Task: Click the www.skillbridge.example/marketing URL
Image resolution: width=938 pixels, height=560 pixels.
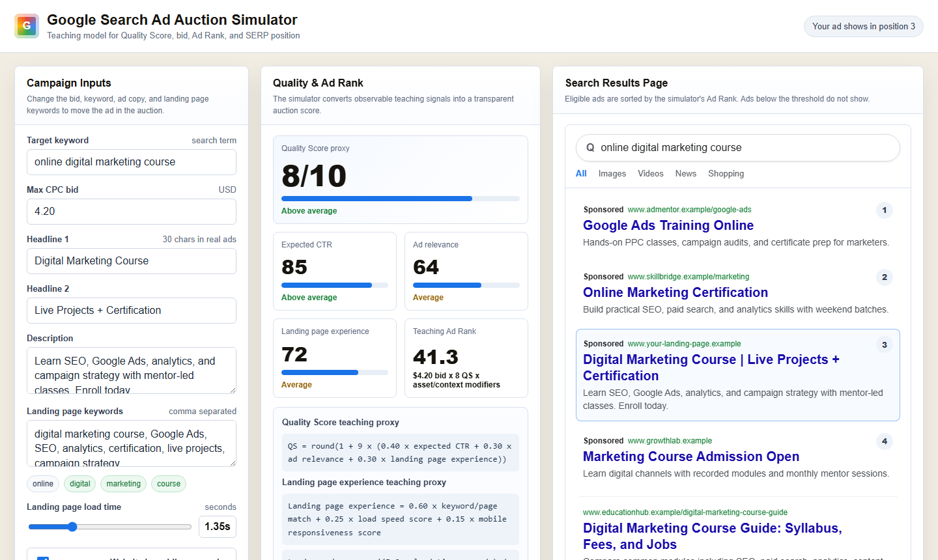Action: [x=689, y=277]
